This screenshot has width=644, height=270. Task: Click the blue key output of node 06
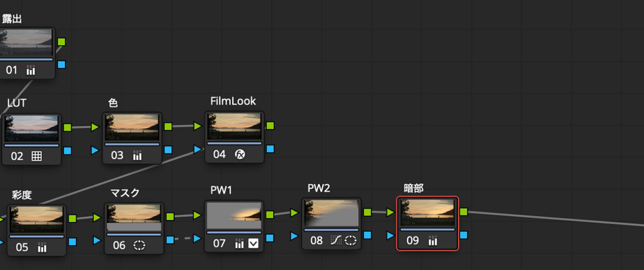coord(170,240)
